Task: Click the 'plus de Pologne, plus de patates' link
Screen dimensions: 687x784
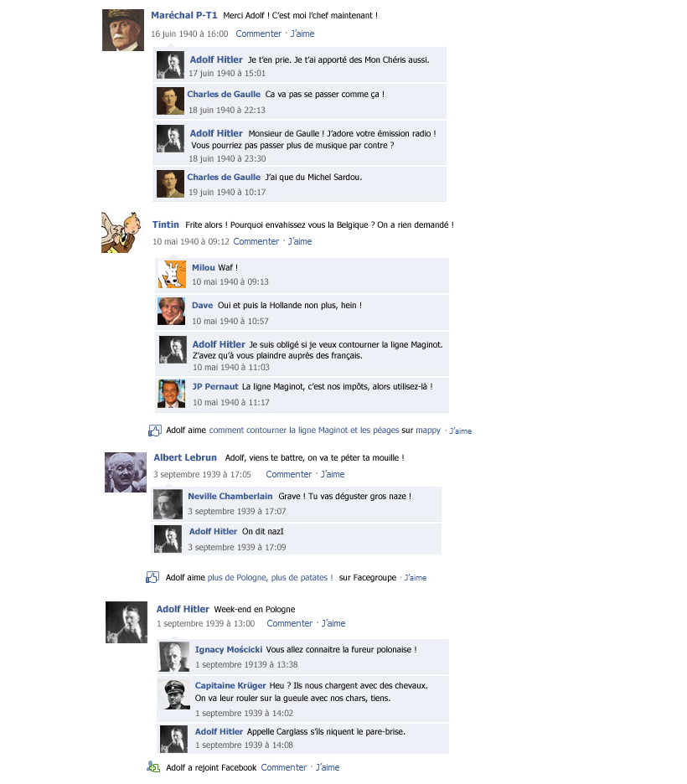Action: click(x=270, y=577)
